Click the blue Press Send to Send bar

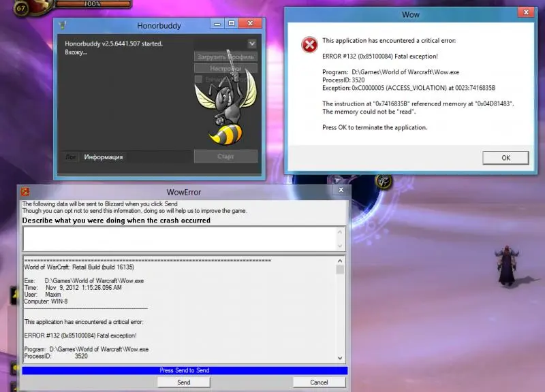[x=185, y=370]
